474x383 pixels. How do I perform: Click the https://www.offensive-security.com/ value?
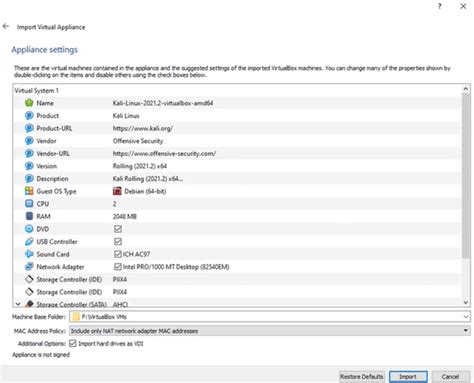164,154
